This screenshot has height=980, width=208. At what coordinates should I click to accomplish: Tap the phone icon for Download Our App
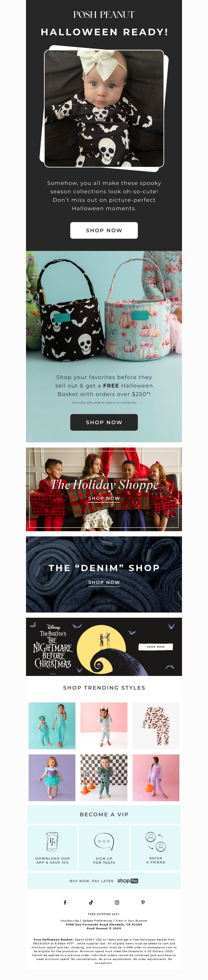pos(52,841)
